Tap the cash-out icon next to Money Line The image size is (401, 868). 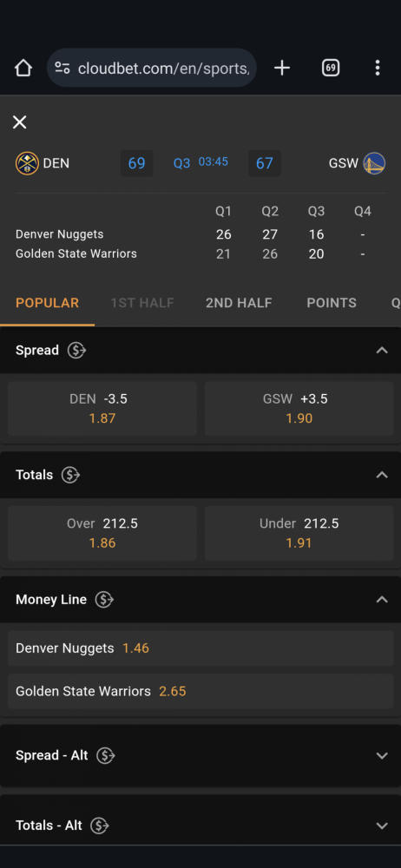[104, 600]
